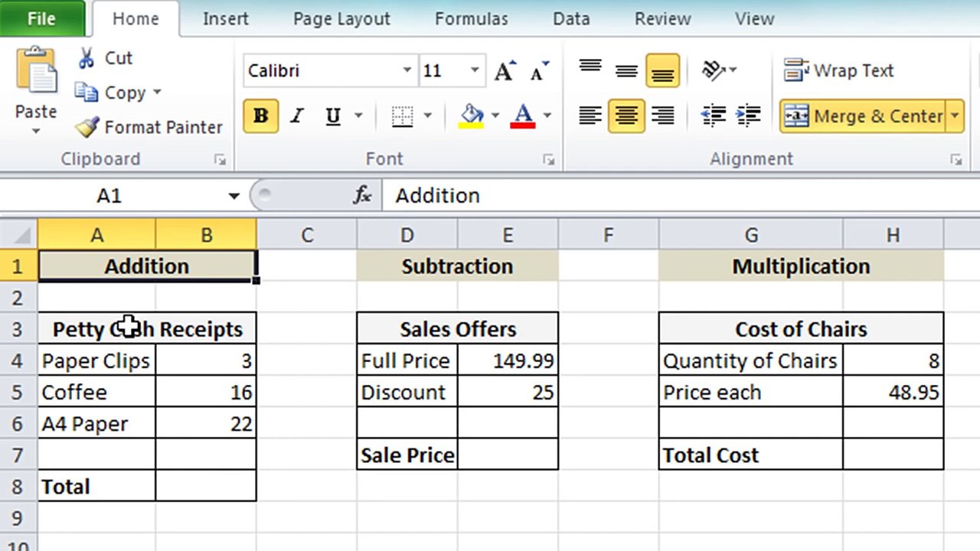Screen dimensions: 980x551
Task: Select the Price each value 48.95
Action: coord(893,392)
